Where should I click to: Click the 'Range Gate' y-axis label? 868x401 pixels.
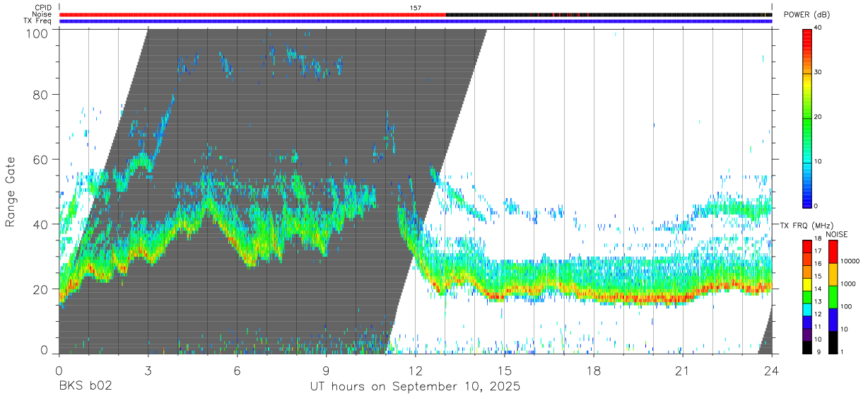pyautogui.click(x=11, y=191)
